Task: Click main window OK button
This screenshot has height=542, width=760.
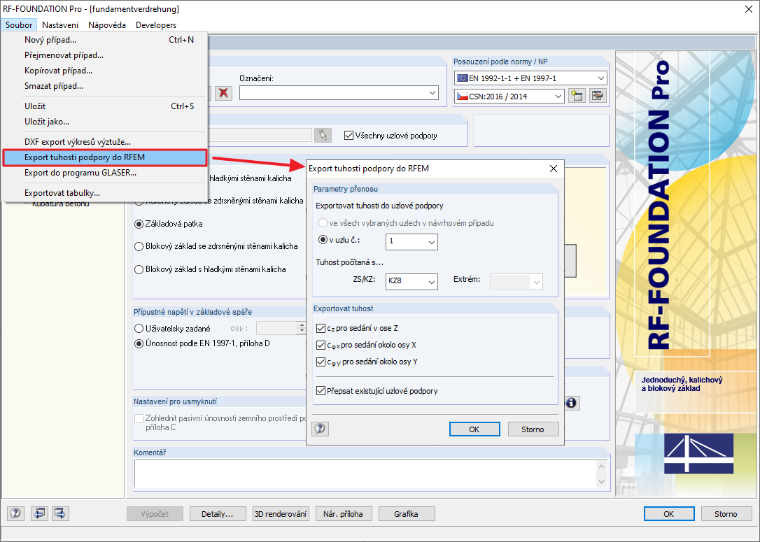Action: [669, 514]
